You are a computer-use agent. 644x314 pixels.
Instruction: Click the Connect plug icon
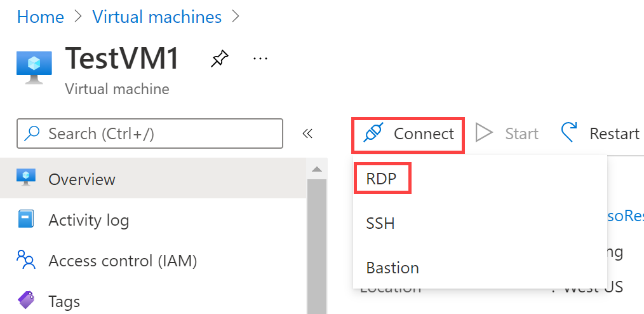373,133
